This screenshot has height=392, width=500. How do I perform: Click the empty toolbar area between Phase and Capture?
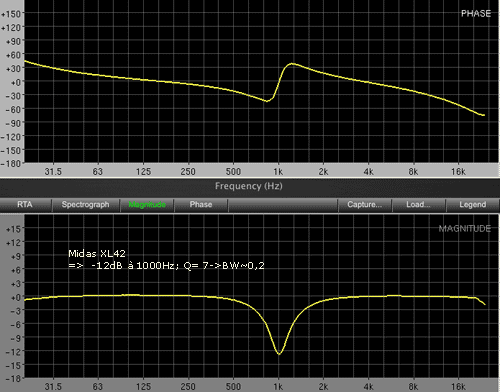pos(283,204)
